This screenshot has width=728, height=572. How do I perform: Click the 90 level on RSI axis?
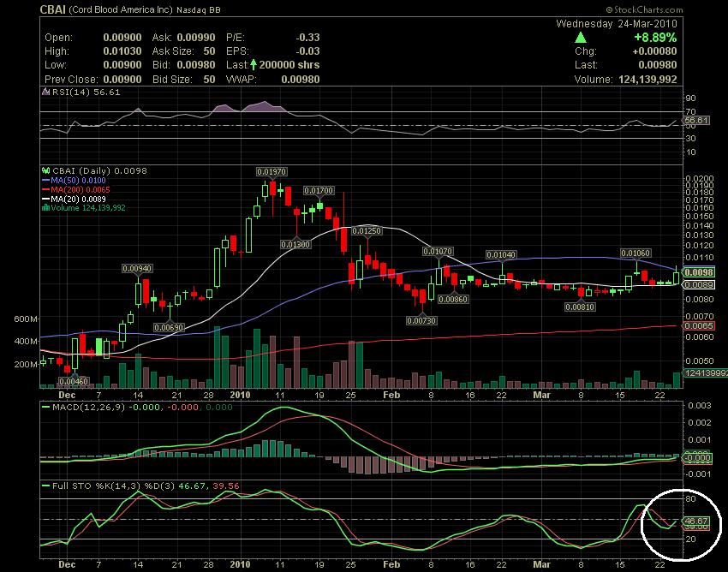coord(691,98)
